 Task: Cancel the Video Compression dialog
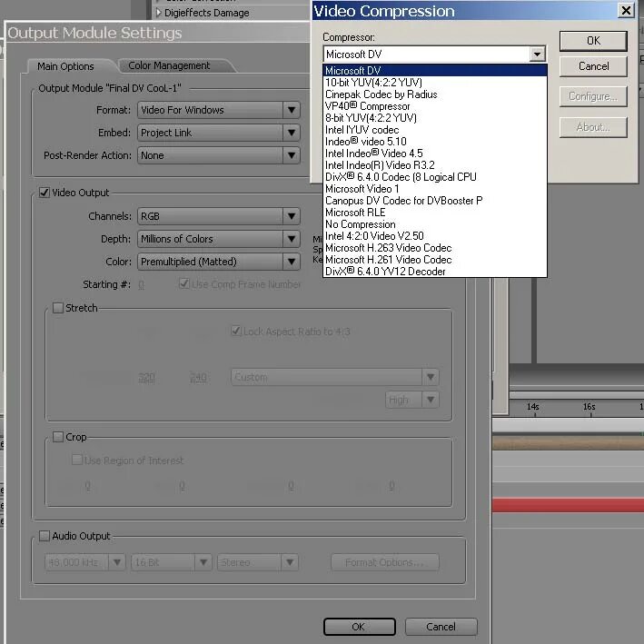pyautogui.click(x=593, y=66)
